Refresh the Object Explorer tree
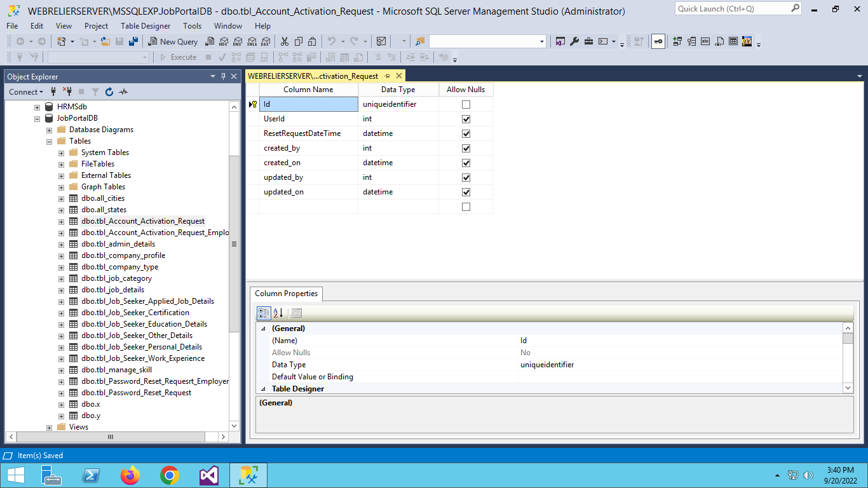The width and height of the screenshot is (868, 488). click(109, 91)
